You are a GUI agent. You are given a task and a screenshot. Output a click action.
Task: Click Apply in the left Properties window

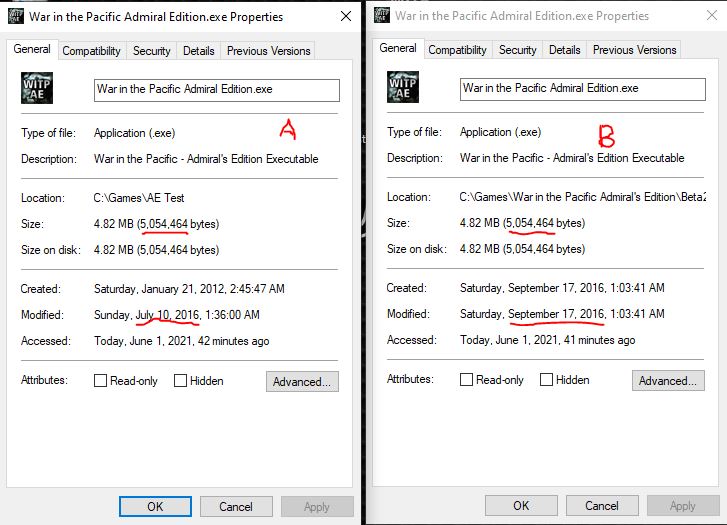pos(317,506)
